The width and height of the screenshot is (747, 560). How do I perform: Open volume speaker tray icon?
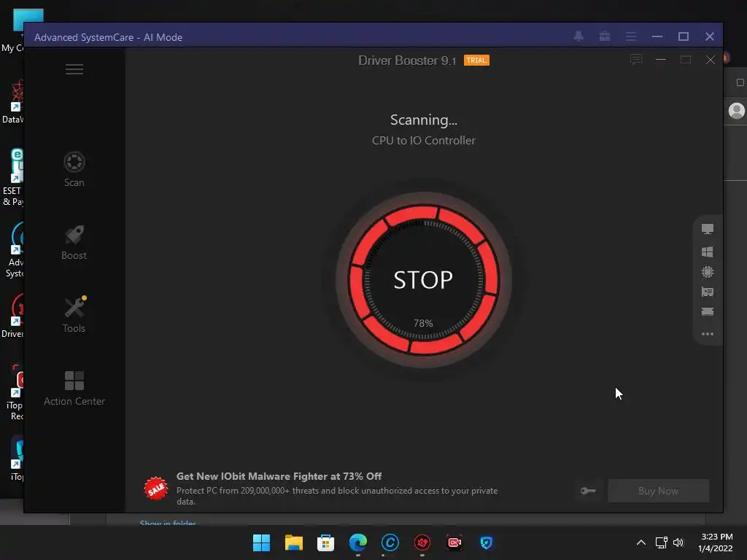pos(678,542)
